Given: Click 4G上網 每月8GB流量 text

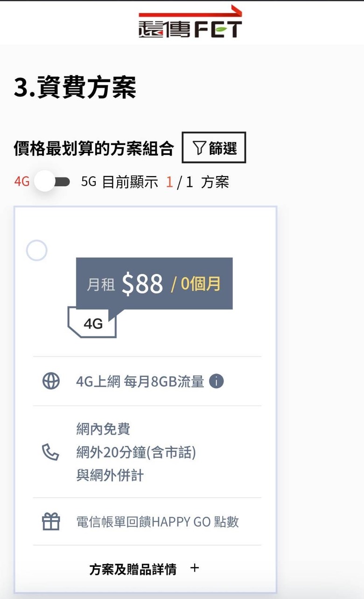Looking at the screenshot, I should pyautogui.click(x=140, y=381).
